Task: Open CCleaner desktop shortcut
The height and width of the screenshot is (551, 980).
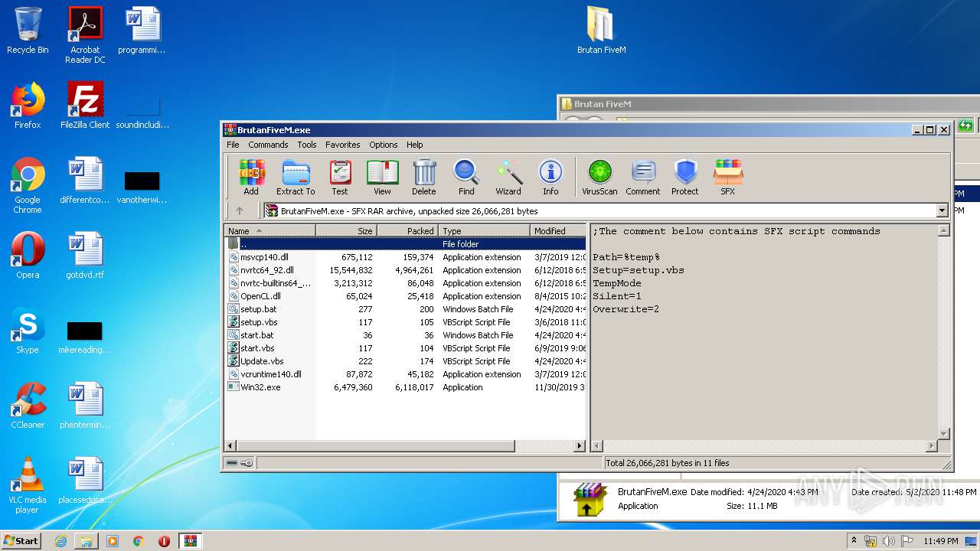Action: pyautogui.click(x=28, y=406)
